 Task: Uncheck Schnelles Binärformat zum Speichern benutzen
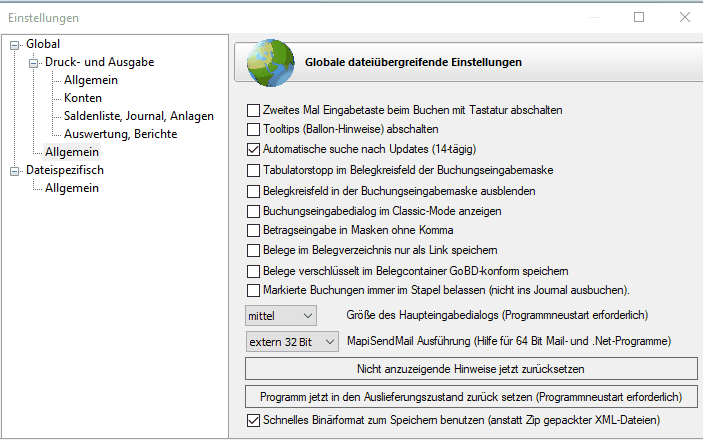(x=253, y=421)
